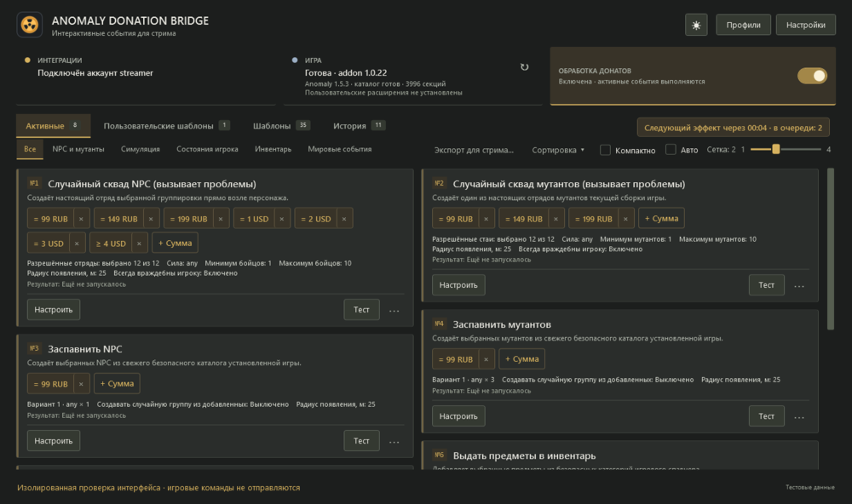
Task: Click the radiation logo icon of Anomaly Donation Bridge
Action: 29,25
